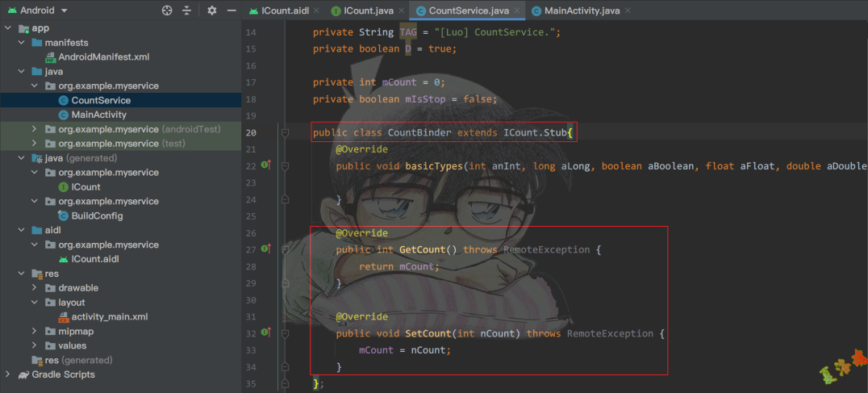Screen dimensions: 868x393
Task: Hide the project panel with minimize dash
Action: [x=231, y=10]
